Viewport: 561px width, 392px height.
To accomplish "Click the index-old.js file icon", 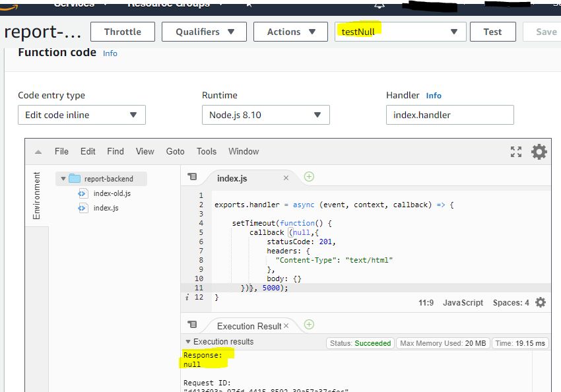I will tap(82, 193).
